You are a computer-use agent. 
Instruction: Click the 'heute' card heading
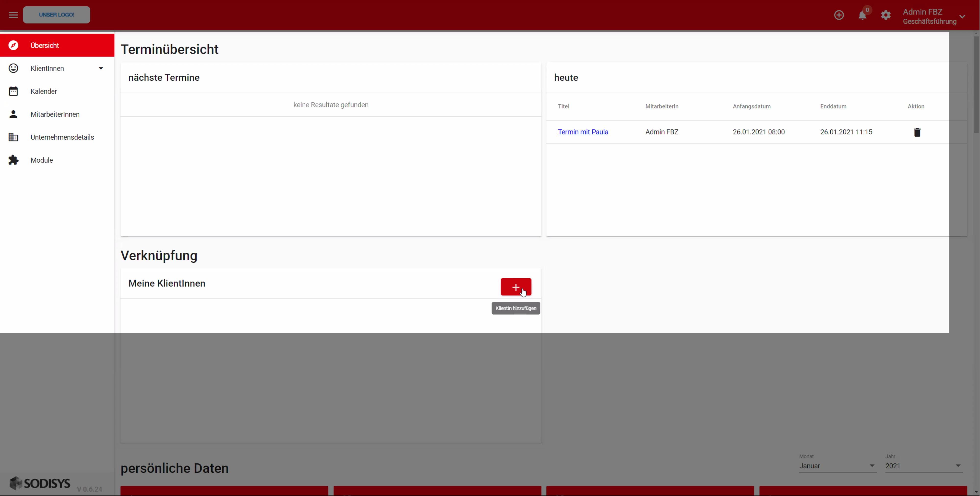click(x=566, y=78)
